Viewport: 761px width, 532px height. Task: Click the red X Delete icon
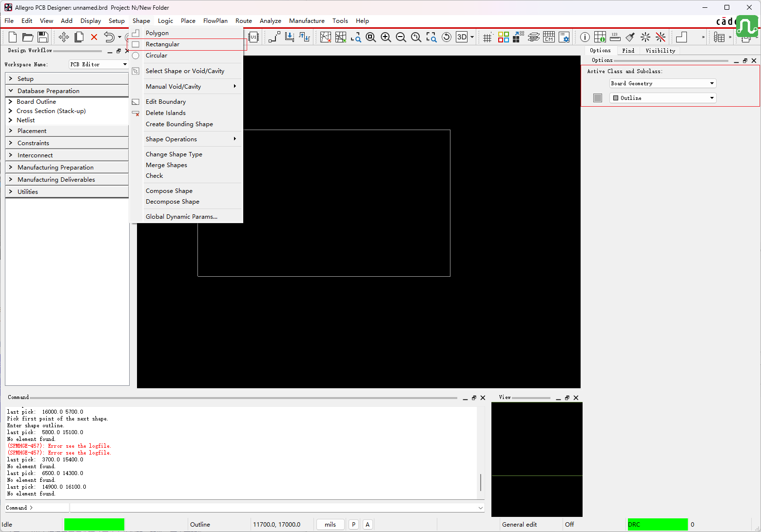(94, 37)
